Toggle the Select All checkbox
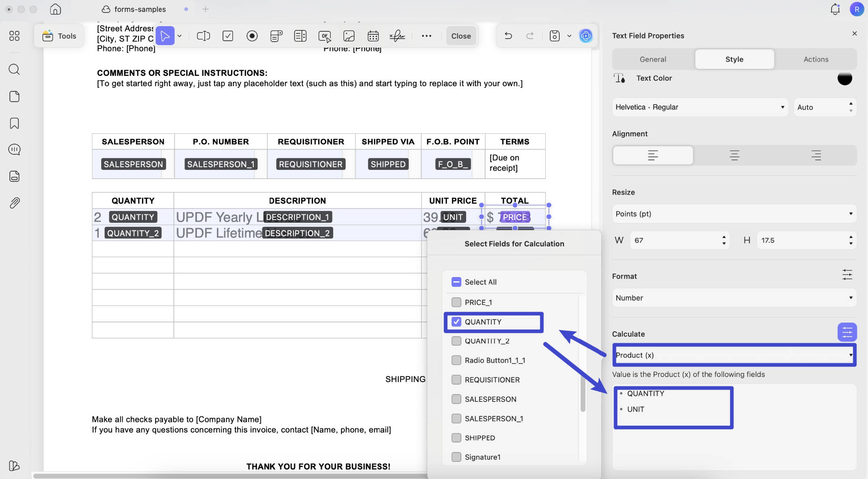The height and width of the screenshot is (479, 868). pos(456,282)
